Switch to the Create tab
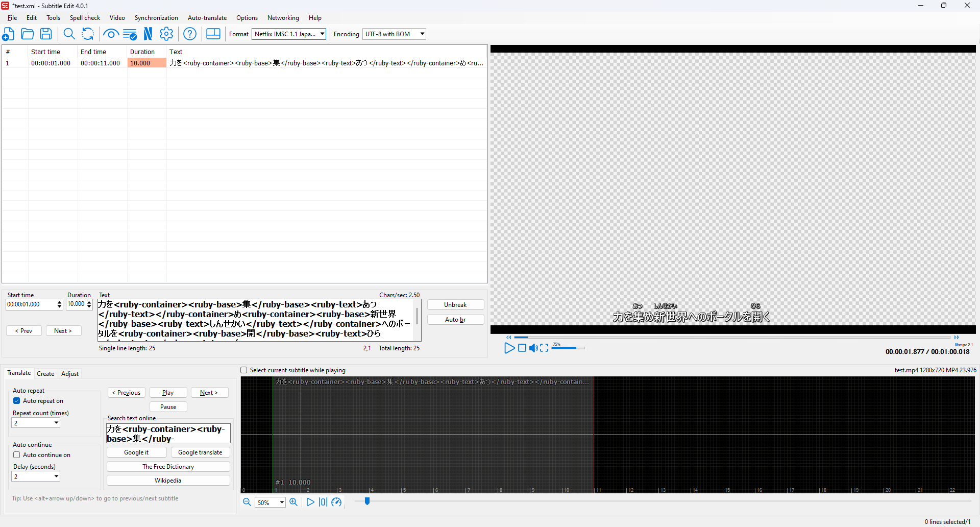The image size is (980, 527). point(45,373)
